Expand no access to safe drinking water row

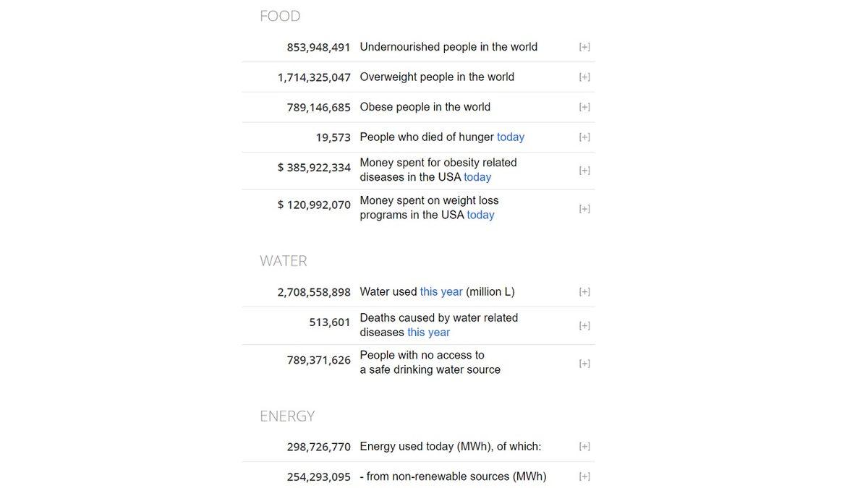click(584, 364)
